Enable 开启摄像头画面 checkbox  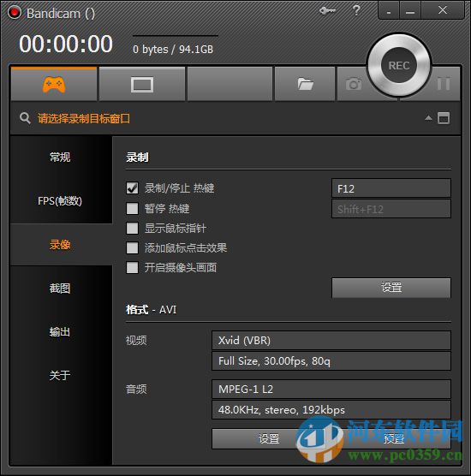[x=132, y=268]
